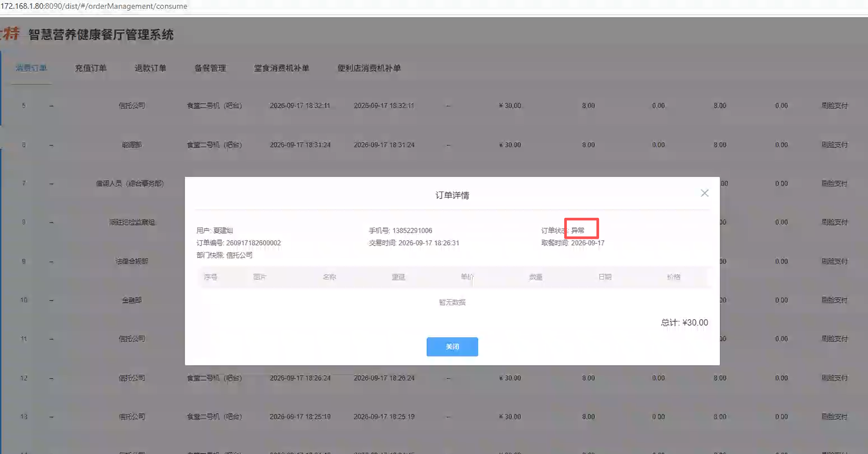This screenshot has height=454, width=868.
Task: Click 借调人员（综合事务部）cell in row 7
Action: (x=130, y=183)
